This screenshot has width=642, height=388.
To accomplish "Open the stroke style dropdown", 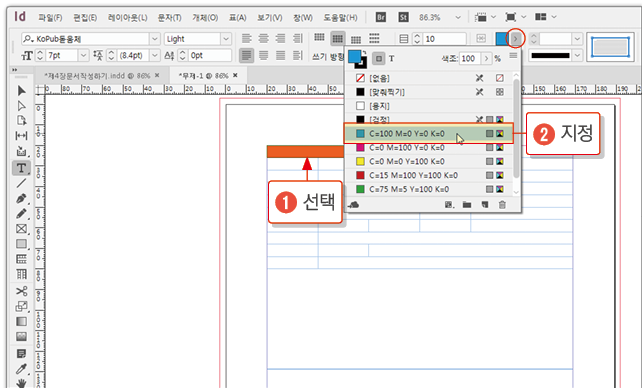I will [577, 55].
